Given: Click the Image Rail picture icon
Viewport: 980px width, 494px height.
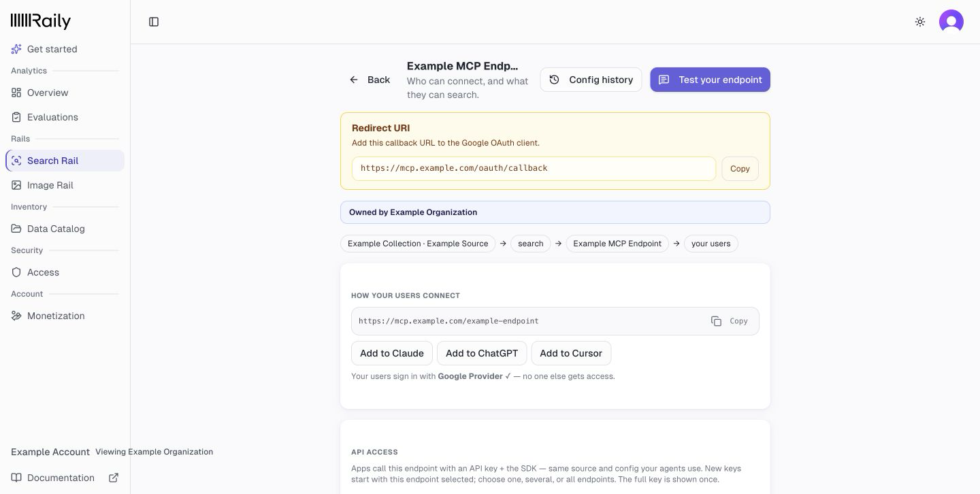Looking at the screenshot, I should pyautogui.click(x=16, y=185).
